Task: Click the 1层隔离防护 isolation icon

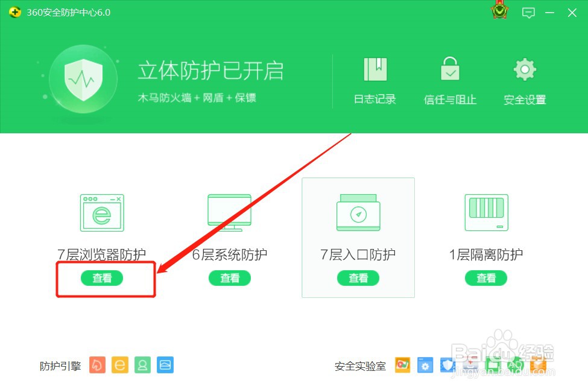Action: click(x=486, y=213)
